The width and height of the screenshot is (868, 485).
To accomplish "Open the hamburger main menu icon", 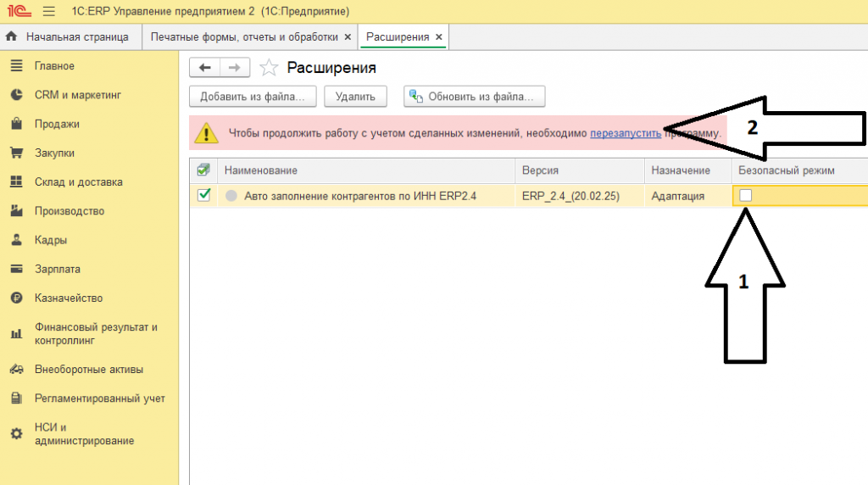I will coord(48,11).
